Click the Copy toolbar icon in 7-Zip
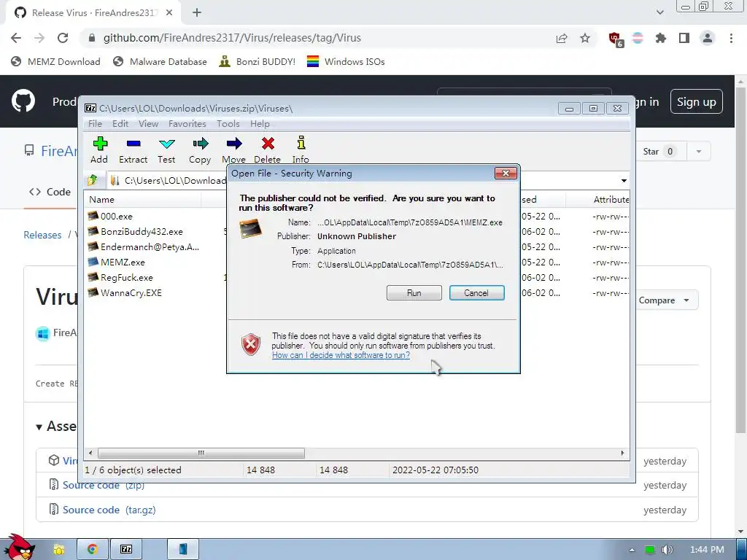This screenshot has width=747, height=560. (200, 150)
